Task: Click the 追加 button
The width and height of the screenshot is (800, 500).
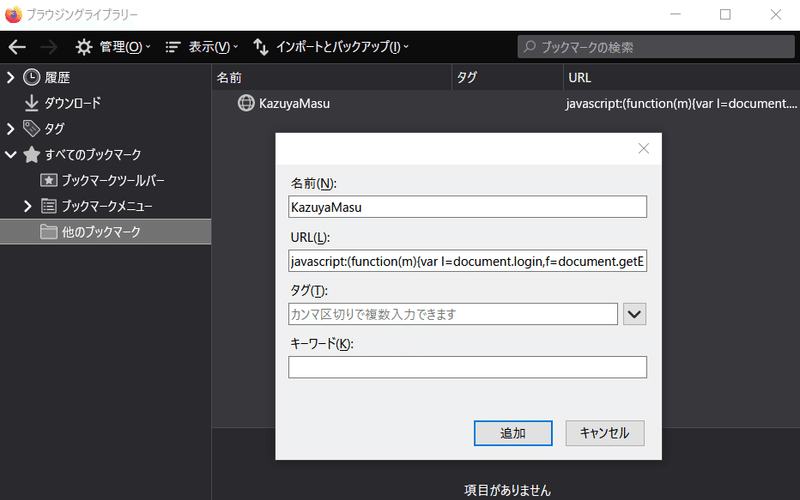Action: pos(513,433)
